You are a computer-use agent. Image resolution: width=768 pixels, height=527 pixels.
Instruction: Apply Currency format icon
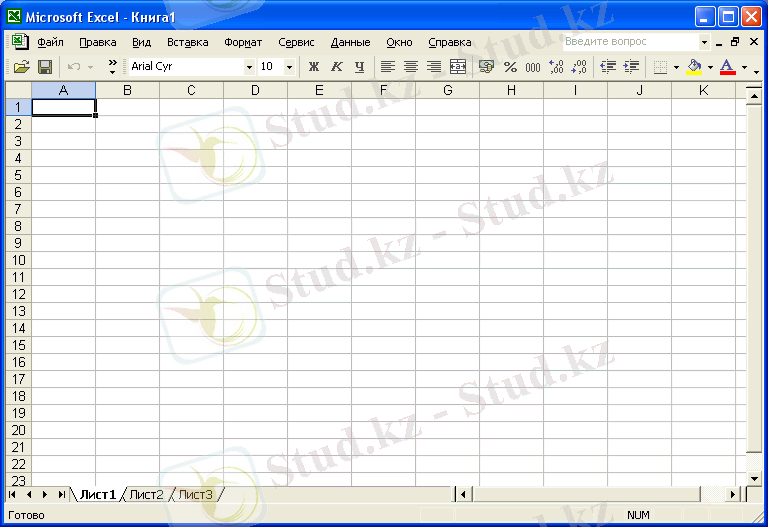tap(486, 67)
